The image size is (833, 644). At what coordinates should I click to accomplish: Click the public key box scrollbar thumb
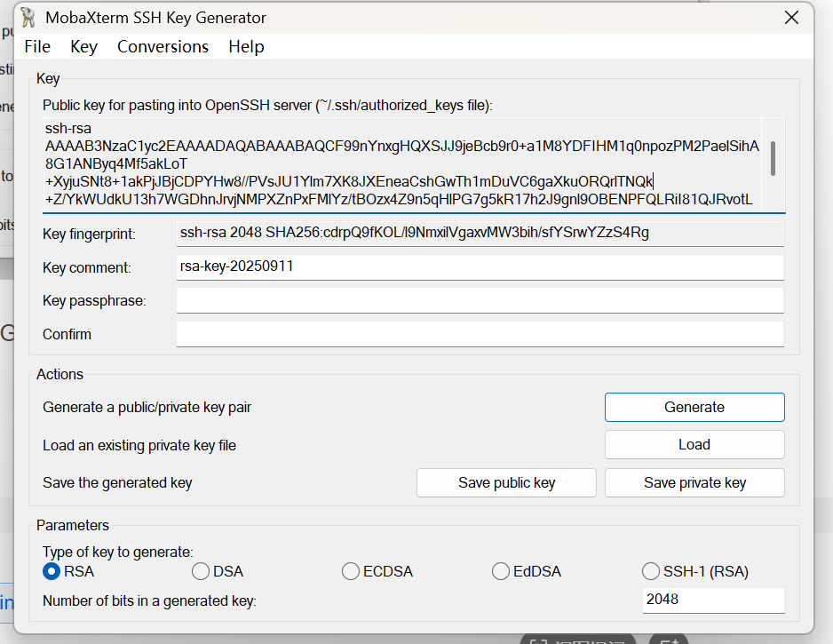(x=773, y=158)
